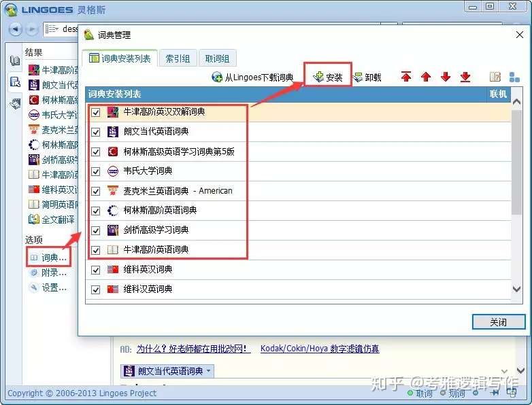The height and width of the screenshot is (405, 532).
Task: Open 设置... option in main window sidebar
Action: [50, 288]
